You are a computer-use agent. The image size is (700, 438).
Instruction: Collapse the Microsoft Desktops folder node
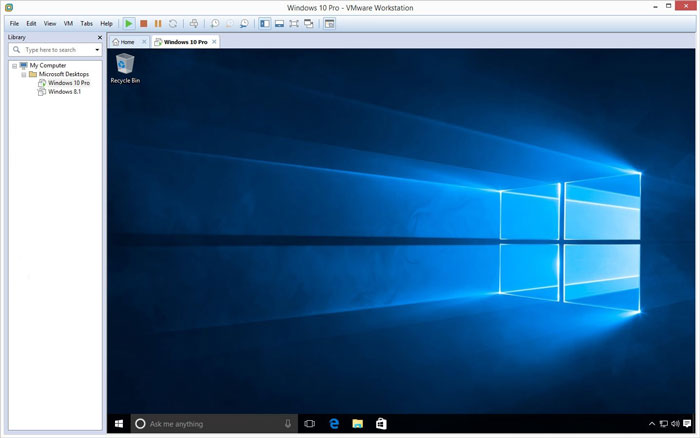pyautogui.click(x=23, y=74)
